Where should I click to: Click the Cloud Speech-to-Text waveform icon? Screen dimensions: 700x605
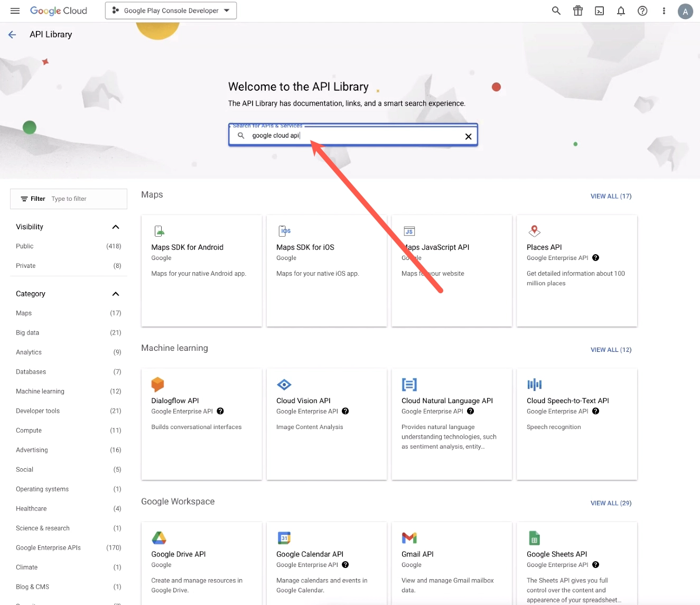pyautogui.click(x=534, y=384)
